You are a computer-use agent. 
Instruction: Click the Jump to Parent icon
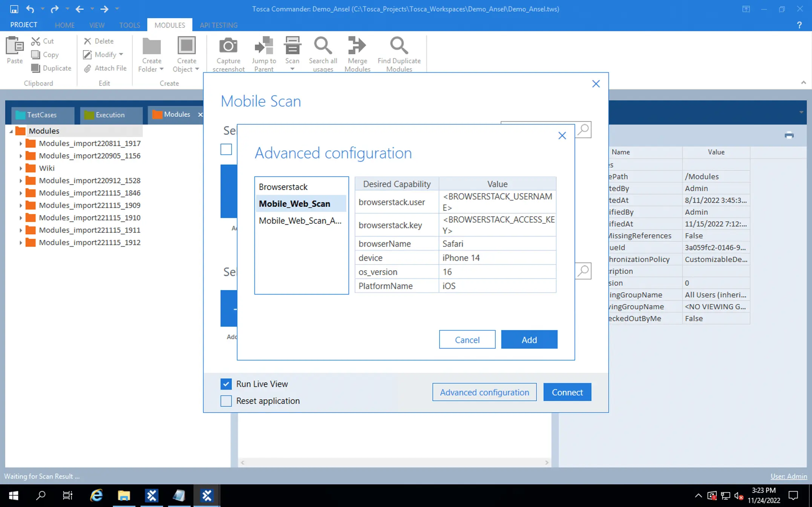[264, 46]
